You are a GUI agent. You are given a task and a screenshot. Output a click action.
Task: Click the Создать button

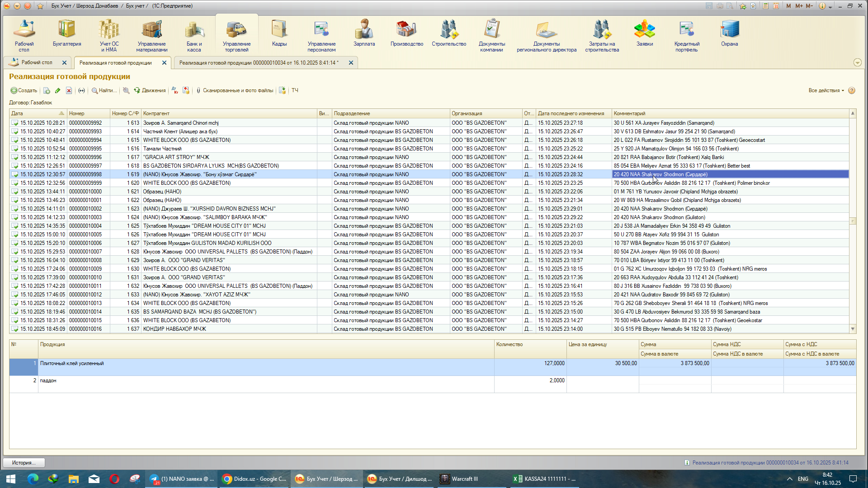pos(24,90)
